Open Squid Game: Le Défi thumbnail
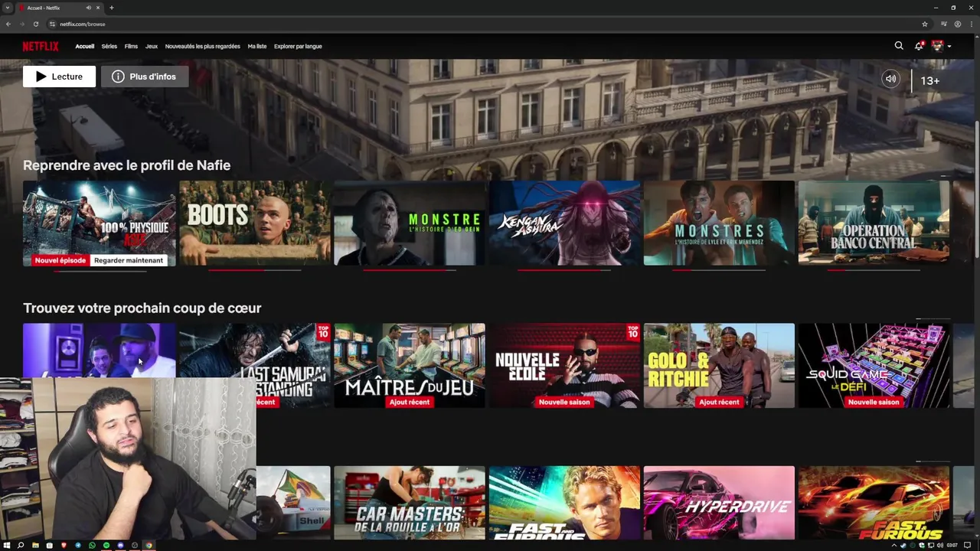 tap(874, 365)
